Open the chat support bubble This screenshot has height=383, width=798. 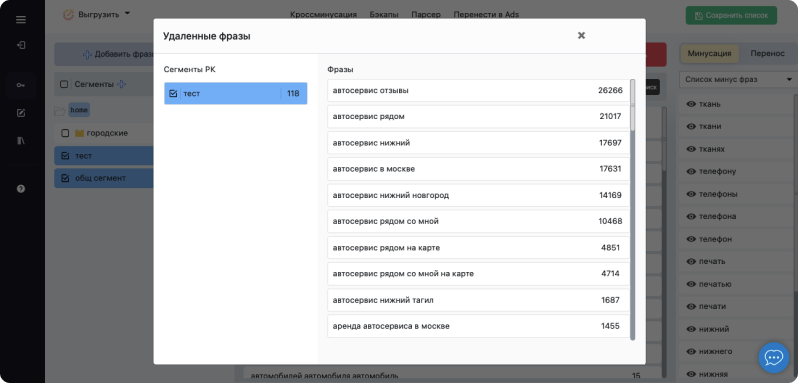click(x=774, y=358)
